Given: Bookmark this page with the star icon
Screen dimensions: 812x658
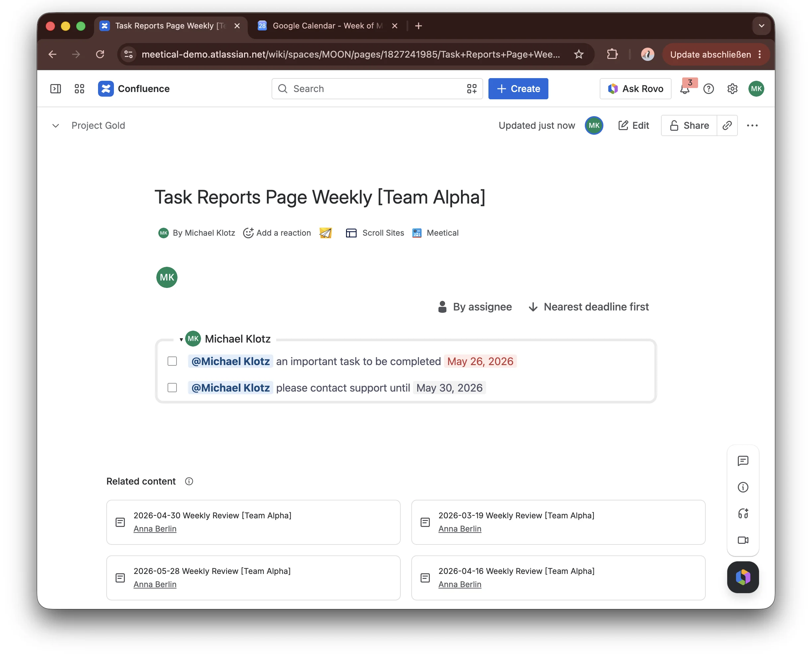Looking at the screenshot, I should pos(579,54).
